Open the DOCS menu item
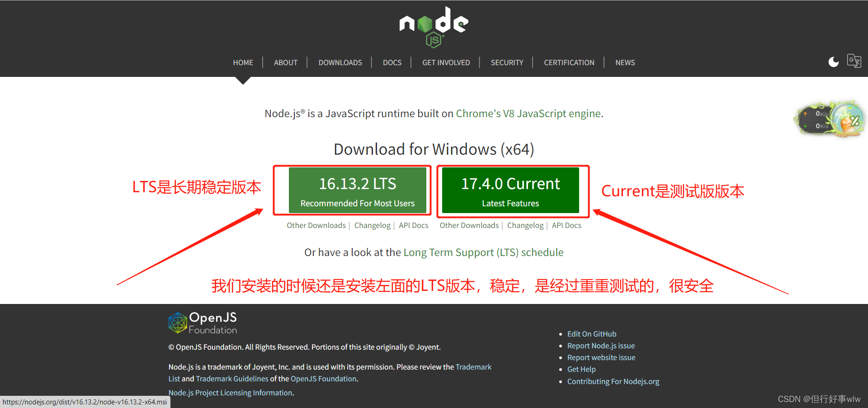 tap(392, 62)
